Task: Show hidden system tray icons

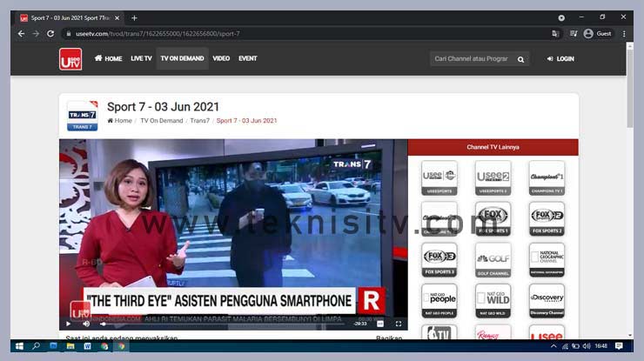Action: click(553, 346)
